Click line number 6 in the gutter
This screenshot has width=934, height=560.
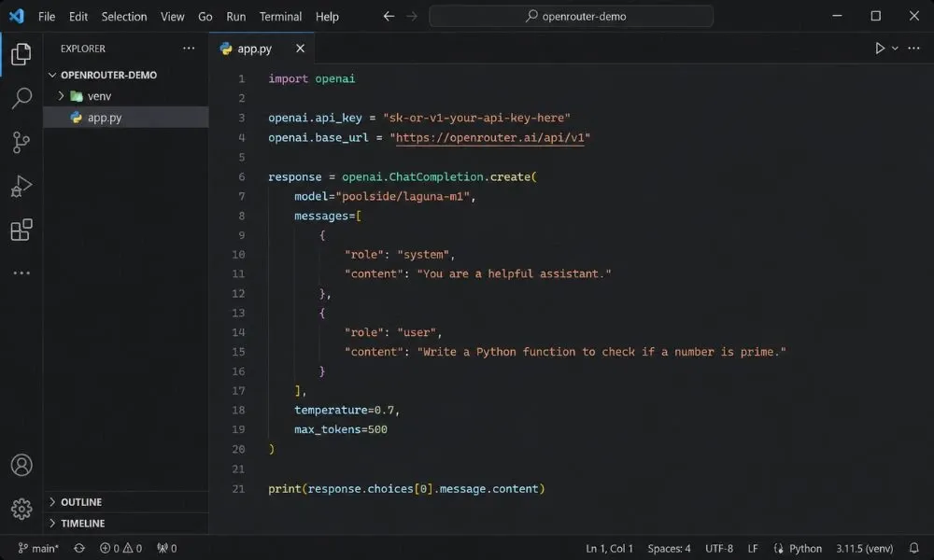pyautogui.click(x=241, y=176)
